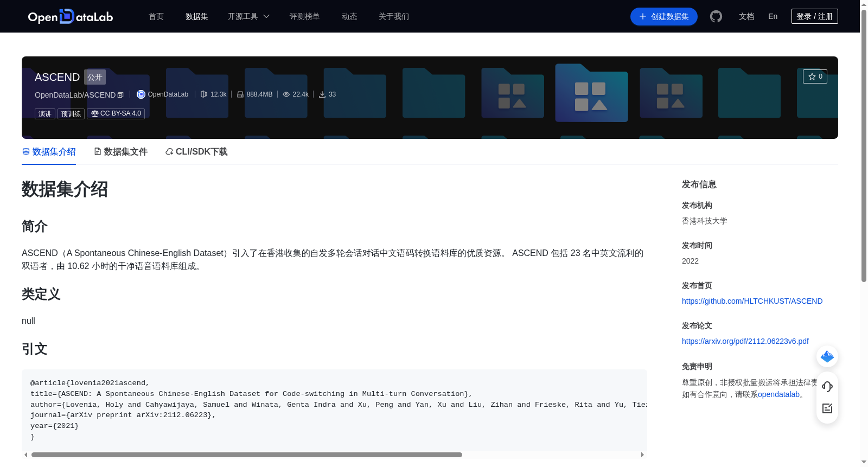Screen dimensions: 868x467
Task: Click the 简介 heading
Action: point(35,226)
